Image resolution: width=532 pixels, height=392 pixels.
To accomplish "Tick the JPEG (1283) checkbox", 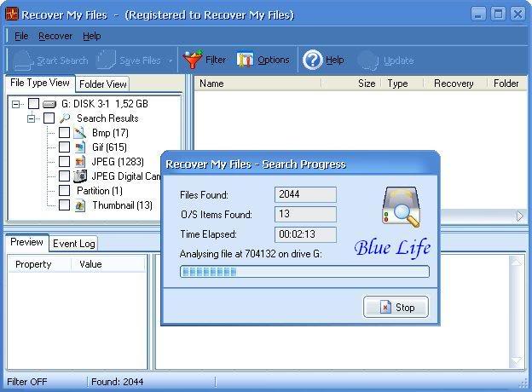I will click(x=64, y=161).
